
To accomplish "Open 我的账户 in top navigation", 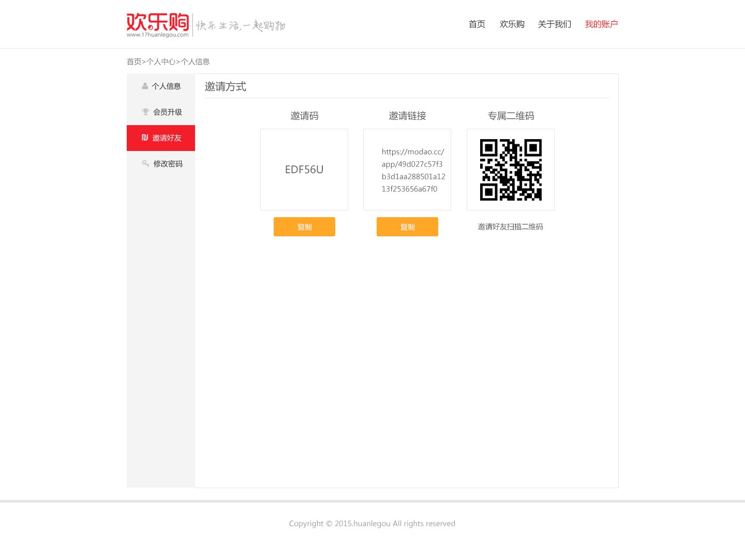I will click(601, 24).
